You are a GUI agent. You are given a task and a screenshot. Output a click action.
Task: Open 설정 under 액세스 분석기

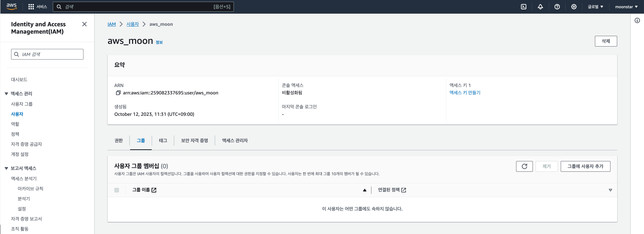pos(22,209)
